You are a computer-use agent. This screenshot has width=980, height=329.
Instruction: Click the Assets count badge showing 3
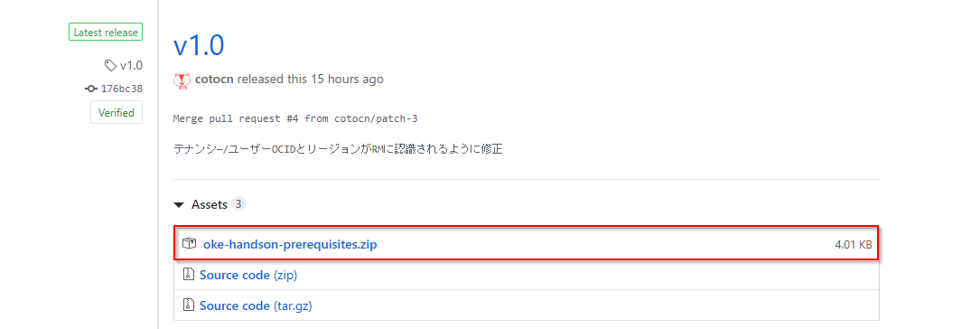[x=238, y=204]
